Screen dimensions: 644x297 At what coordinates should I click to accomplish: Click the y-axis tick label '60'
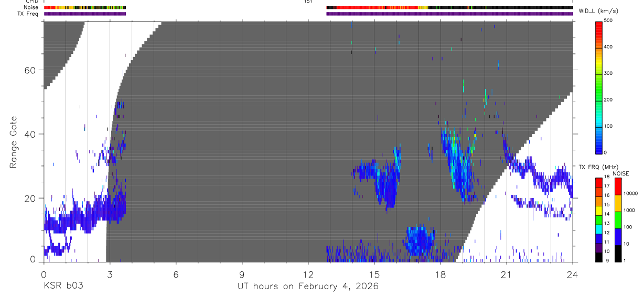coord(30,70)
